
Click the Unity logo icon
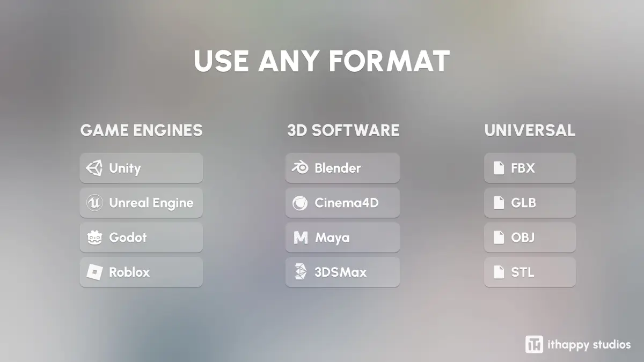coord(94,168)
